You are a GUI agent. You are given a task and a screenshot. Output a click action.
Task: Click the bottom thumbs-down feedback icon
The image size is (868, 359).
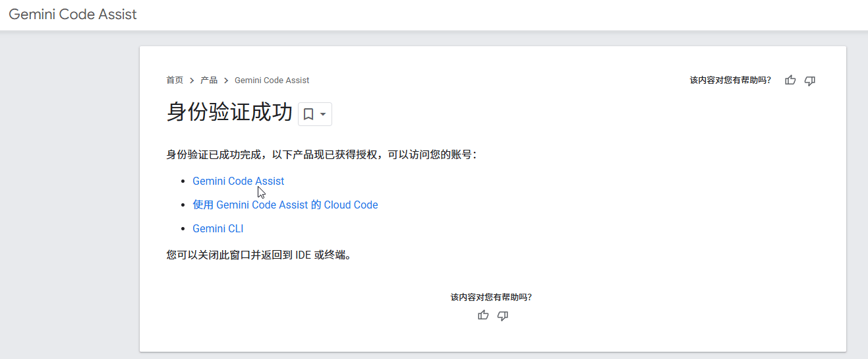pyautogui.click(x=503, y=315)
